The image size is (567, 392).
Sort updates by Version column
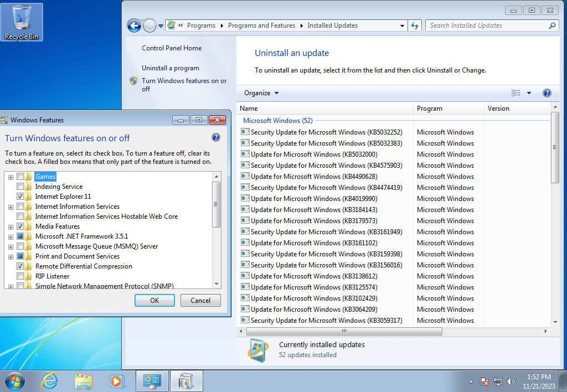517,109
